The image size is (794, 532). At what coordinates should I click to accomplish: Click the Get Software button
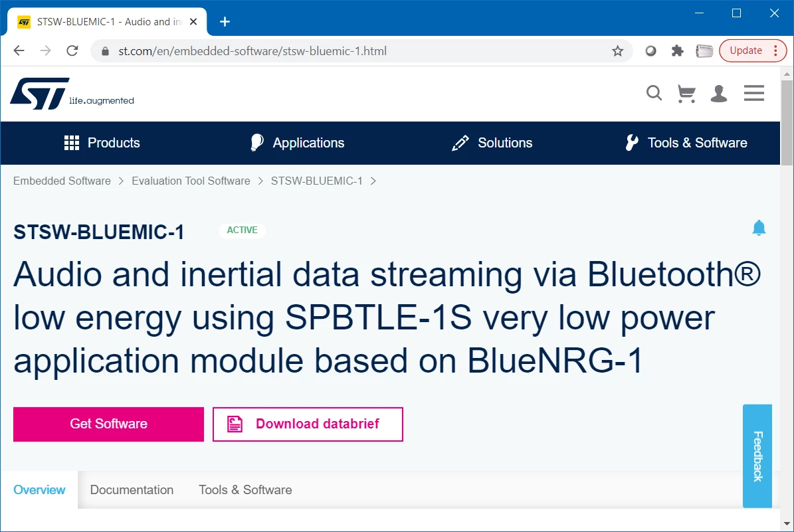pyautogui.click(x=108, y=424)
